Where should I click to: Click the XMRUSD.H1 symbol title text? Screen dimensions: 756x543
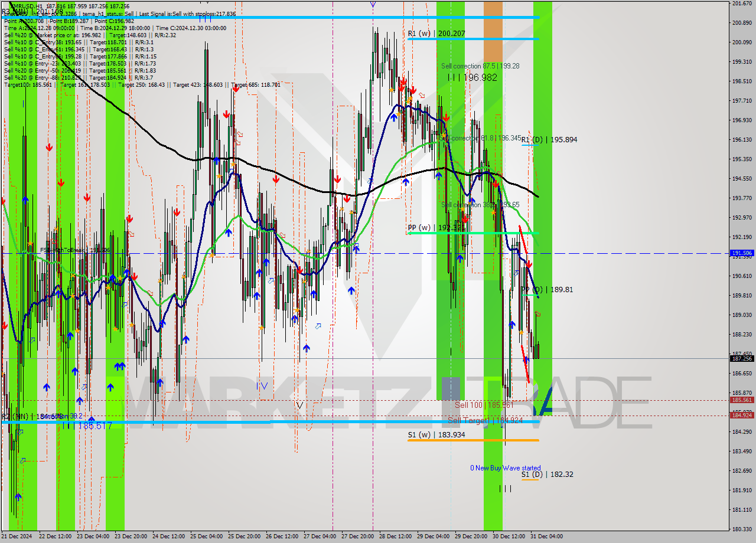click(26, 6)
